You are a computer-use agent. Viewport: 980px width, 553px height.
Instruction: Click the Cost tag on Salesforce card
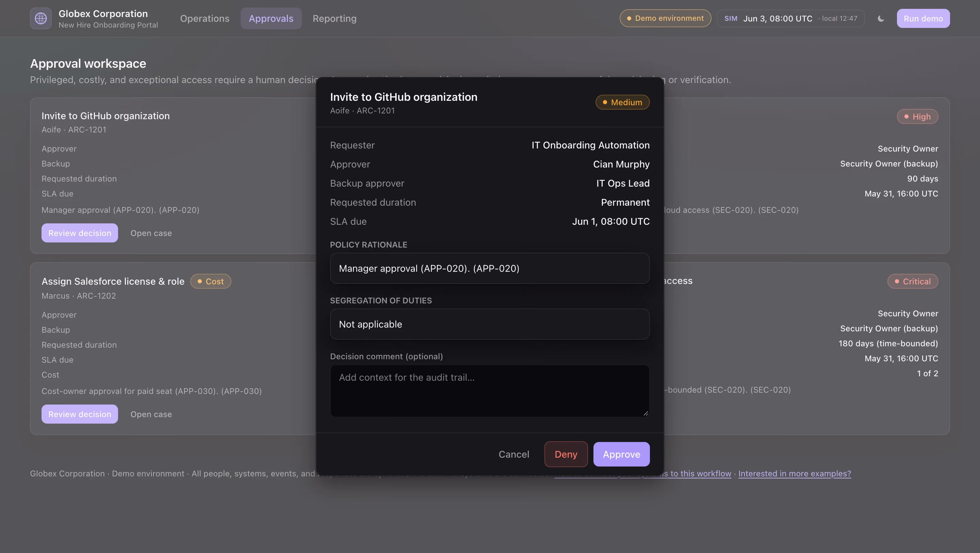(x=211, y=281)
